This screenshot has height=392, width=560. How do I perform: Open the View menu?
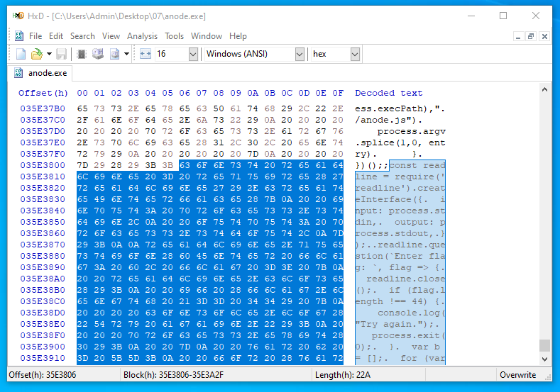[x=111, y=36]
